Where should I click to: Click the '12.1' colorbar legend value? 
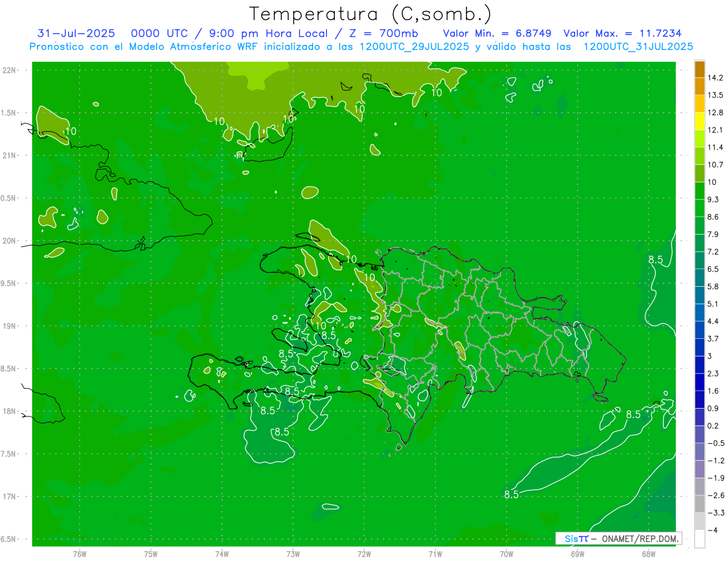pyautogui.click(x=715, y=130)
